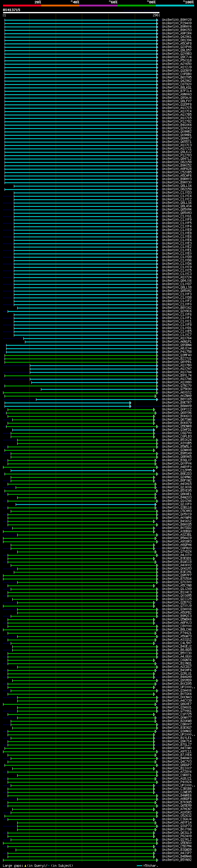This screenshot has width=197, height=868.
Task: Select the UniRef100_Q1EPF8 hit
Action: click(177, 104)
